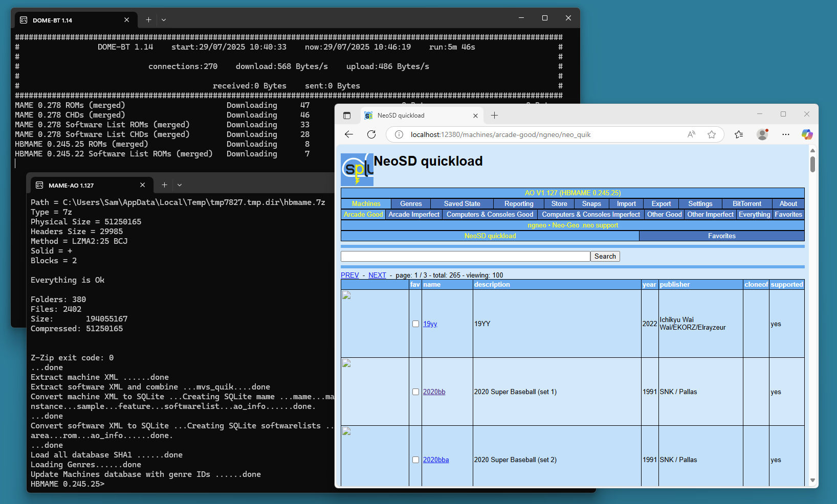Open a new browser tab with plus icon
This screenshot has height=504, width=837.
494,116
